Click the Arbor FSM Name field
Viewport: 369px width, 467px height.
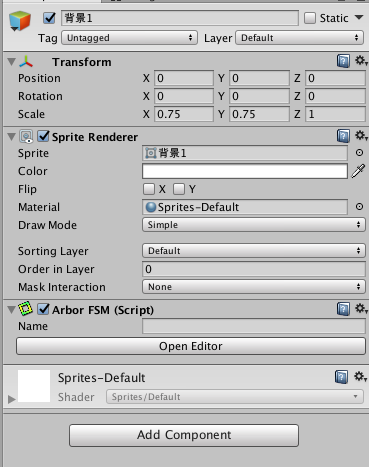coord(254,326)
